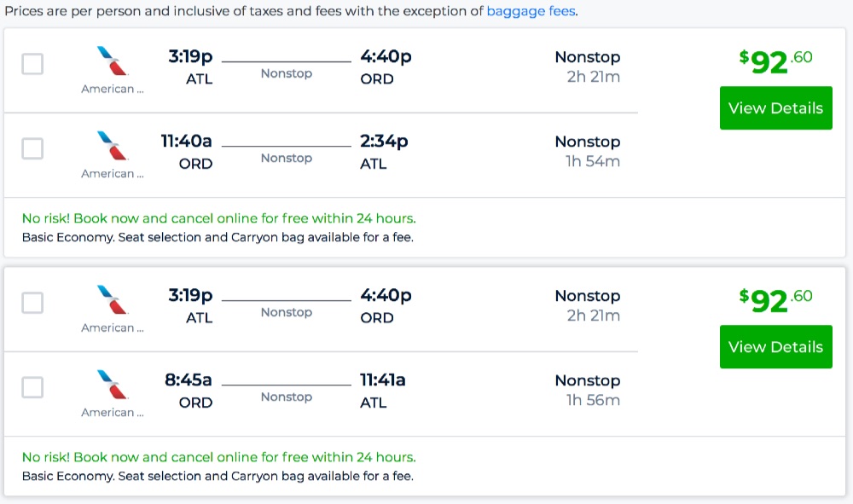This screenshot has width=853, height=504.
Task: View Details for itinerary with 8:45a return
Action: [775, 347]
